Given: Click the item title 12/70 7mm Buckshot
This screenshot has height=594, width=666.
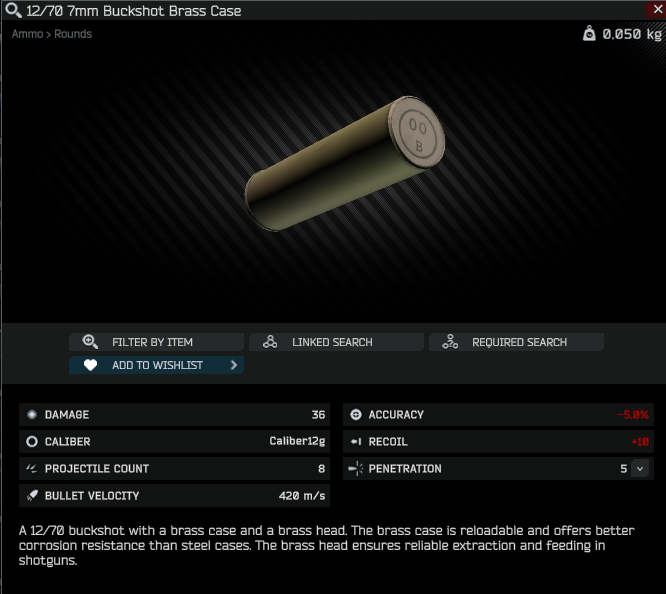Looking at the screenshot, I should (133, 11).
